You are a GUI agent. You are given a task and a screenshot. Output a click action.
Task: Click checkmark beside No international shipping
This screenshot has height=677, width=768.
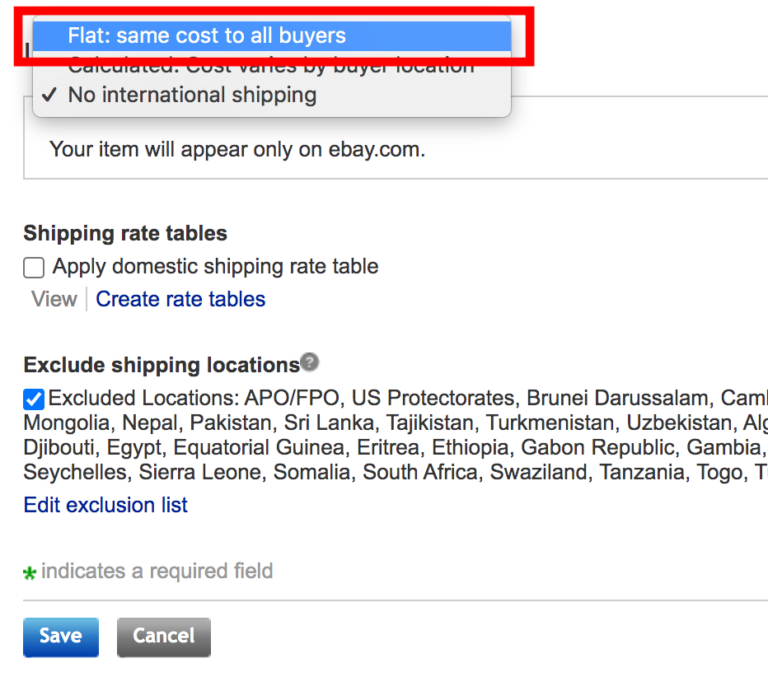point(50,96)
